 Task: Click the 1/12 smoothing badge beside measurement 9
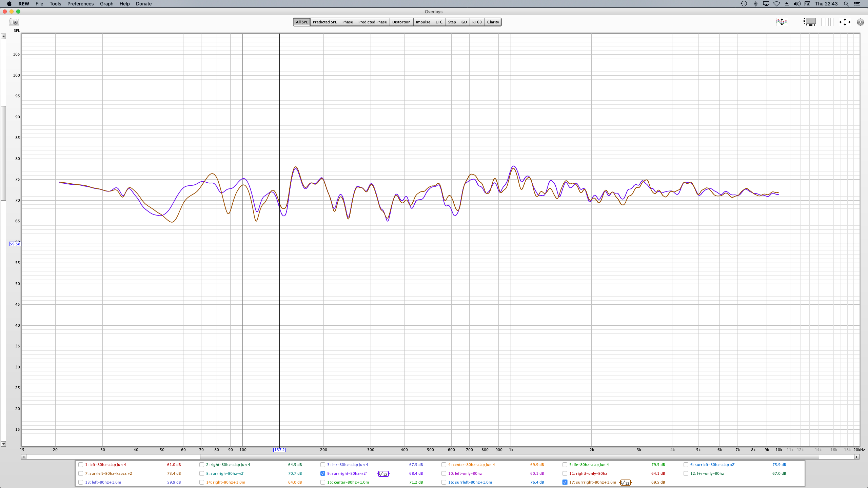point(383,474)
